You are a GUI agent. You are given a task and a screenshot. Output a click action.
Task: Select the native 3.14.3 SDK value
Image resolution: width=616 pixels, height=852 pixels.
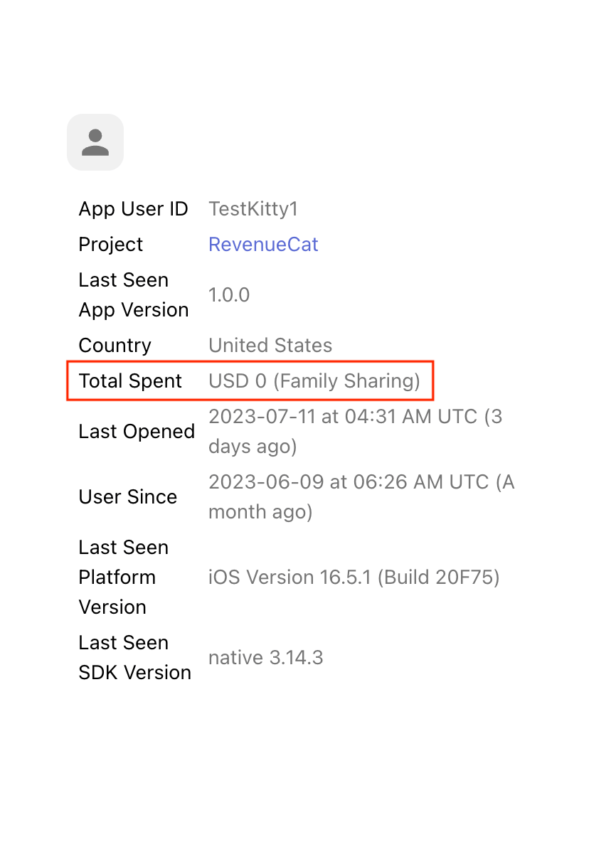[x=266, y=657]
